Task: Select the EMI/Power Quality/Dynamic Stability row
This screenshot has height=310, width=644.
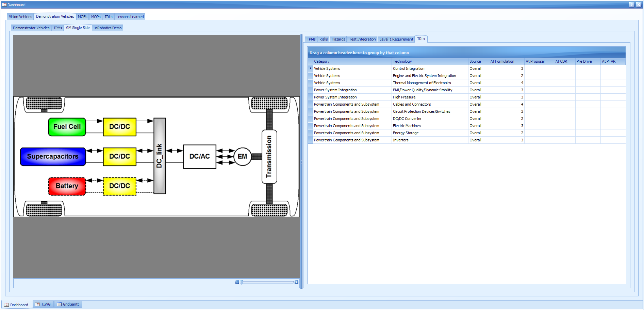Action: click(x=467, y=90)
